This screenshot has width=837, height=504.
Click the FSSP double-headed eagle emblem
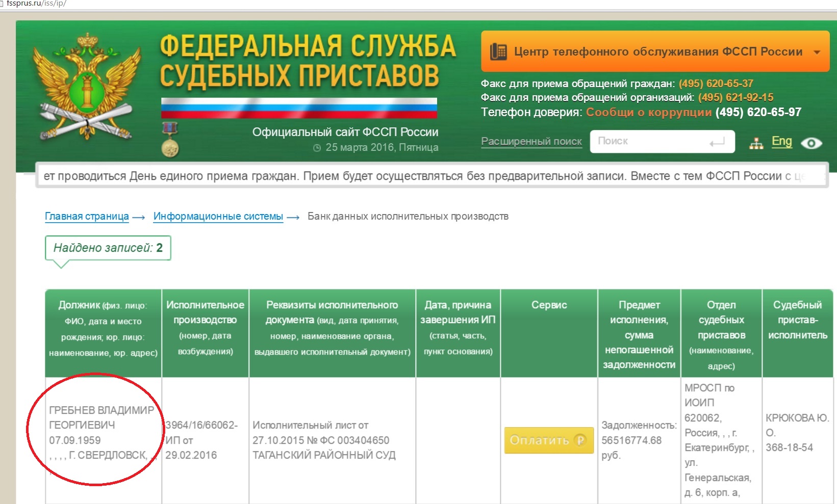[x=87, y=87]
